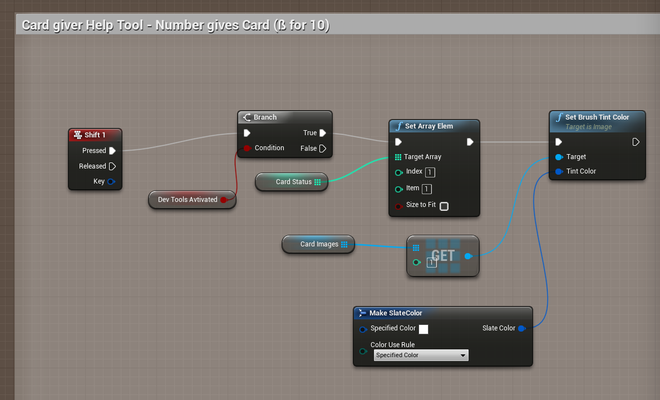Select the Card Images variable node

click(318, 244)
